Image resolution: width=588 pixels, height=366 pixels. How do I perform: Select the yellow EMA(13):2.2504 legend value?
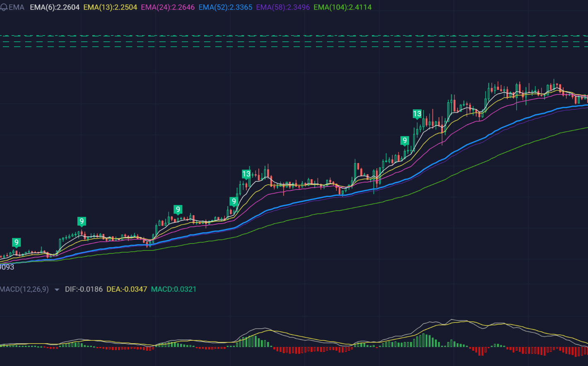pos(110,7)
